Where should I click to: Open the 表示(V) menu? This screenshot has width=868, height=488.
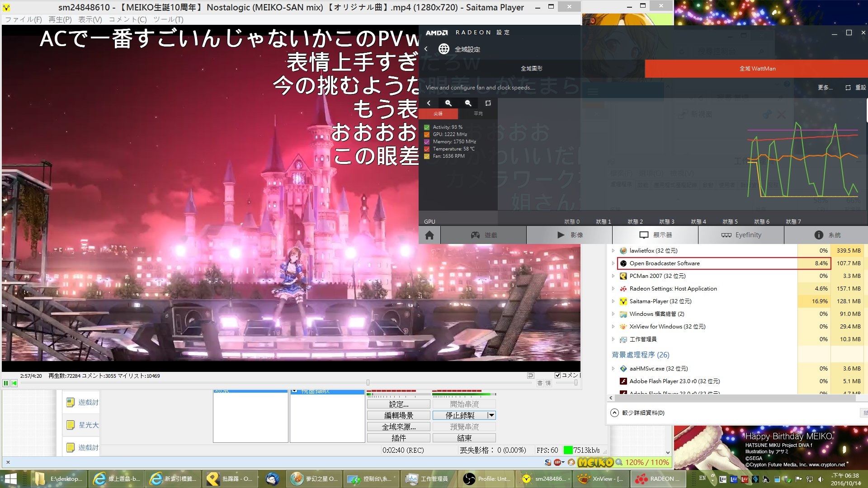[90, 19]
